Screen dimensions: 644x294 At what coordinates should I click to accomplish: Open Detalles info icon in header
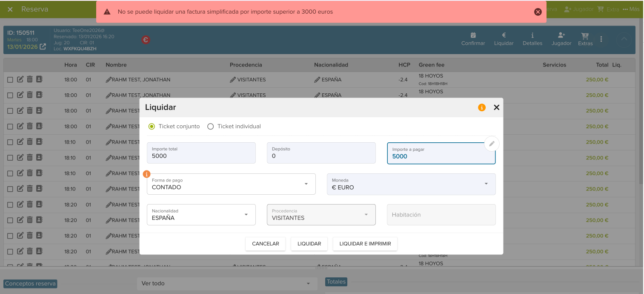pyautogui.click(x=532, y=36)
